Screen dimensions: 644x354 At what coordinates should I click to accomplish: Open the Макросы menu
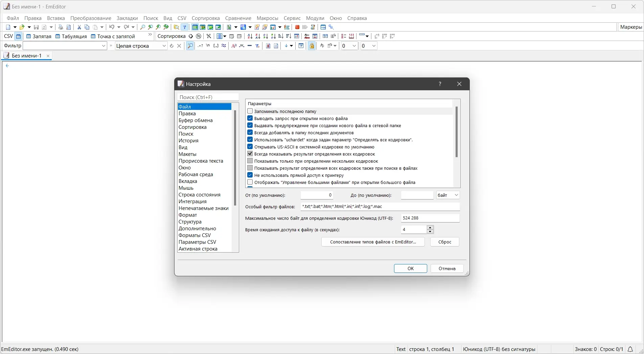click(267, 18)
